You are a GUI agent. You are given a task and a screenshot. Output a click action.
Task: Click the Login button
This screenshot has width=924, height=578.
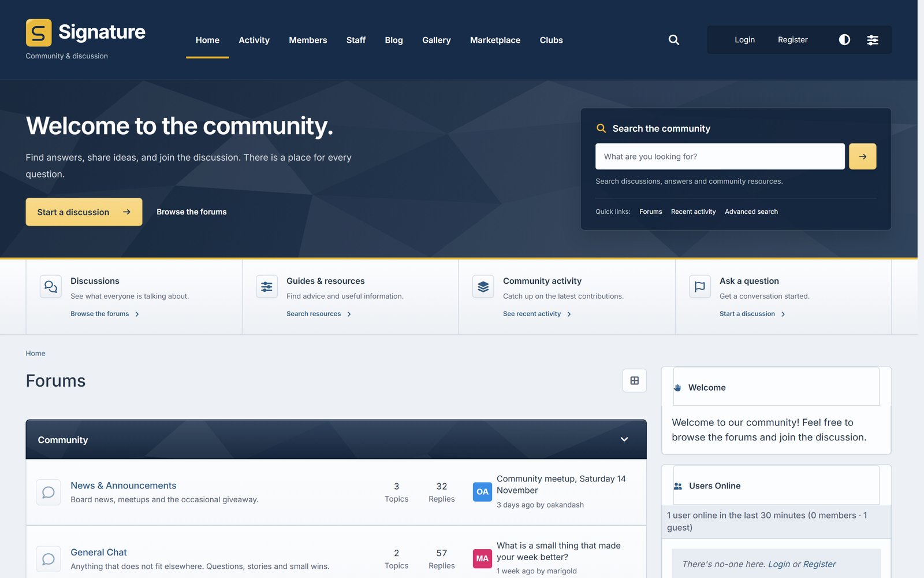click(x=745, y=40)
